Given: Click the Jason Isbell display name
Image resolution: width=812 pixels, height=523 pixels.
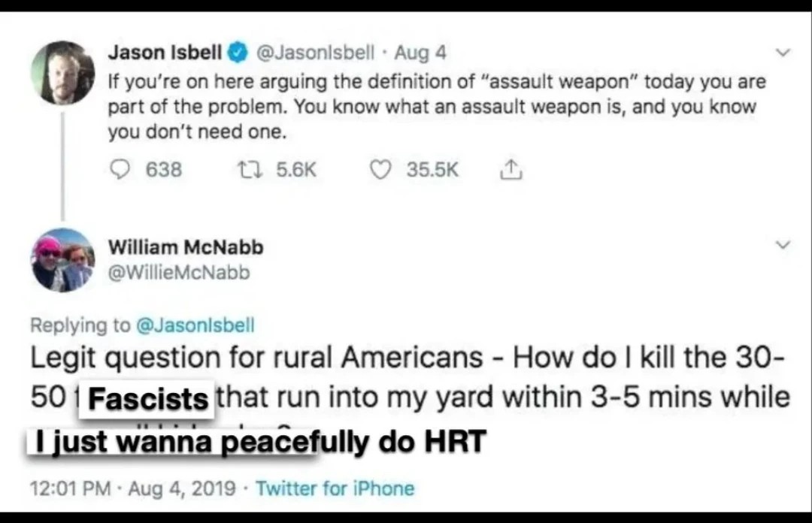Looking at the screenshot, I should pyautogui.click(x=165, y=53).
